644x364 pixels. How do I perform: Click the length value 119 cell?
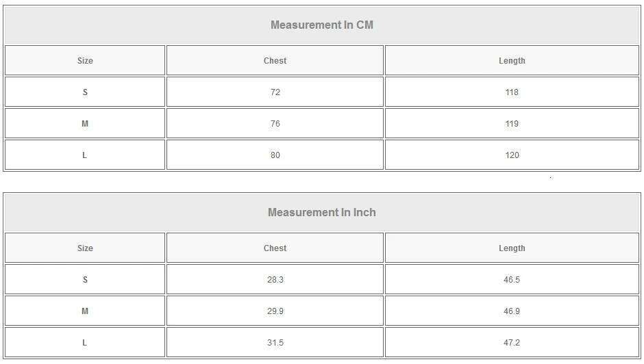512,124
